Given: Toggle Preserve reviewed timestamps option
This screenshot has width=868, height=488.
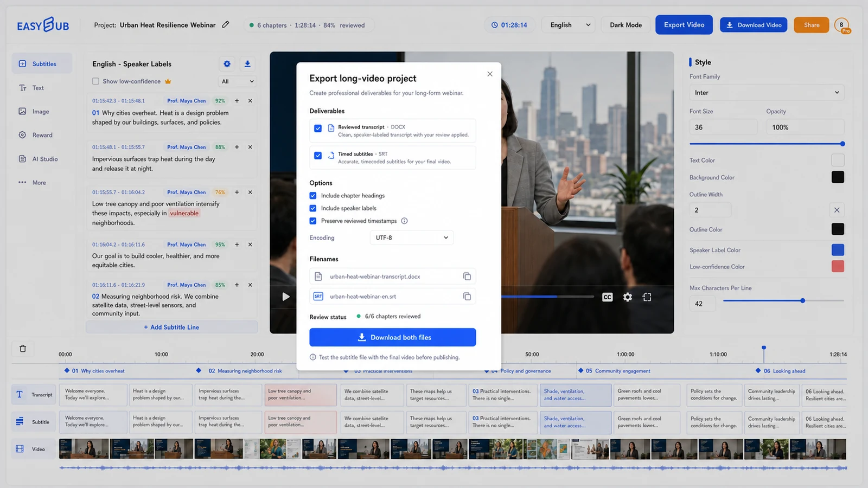Looking at the screenshot, I should click(313, 221).
